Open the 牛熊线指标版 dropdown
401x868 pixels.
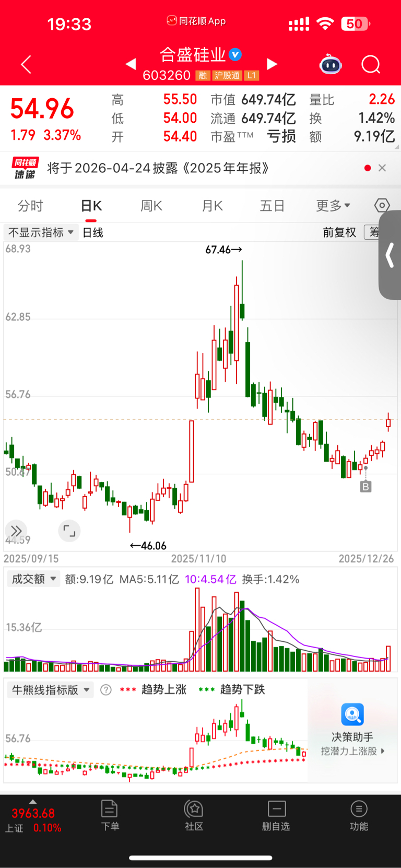50,690
